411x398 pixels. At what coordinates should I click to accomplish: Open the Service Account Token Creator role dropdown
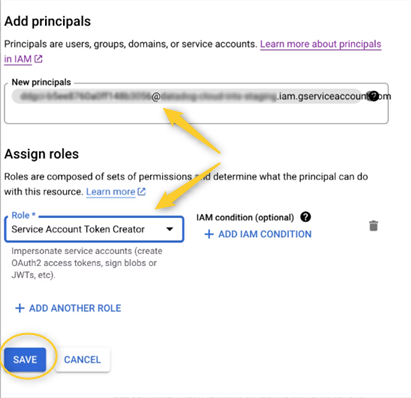94,229
